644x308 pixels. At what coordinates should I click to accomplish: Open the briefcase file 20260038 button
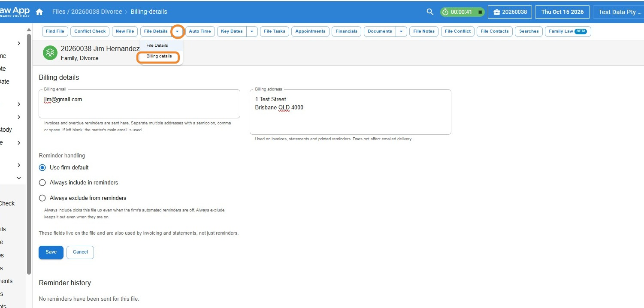pyautogui.click(x=510, y=12)
